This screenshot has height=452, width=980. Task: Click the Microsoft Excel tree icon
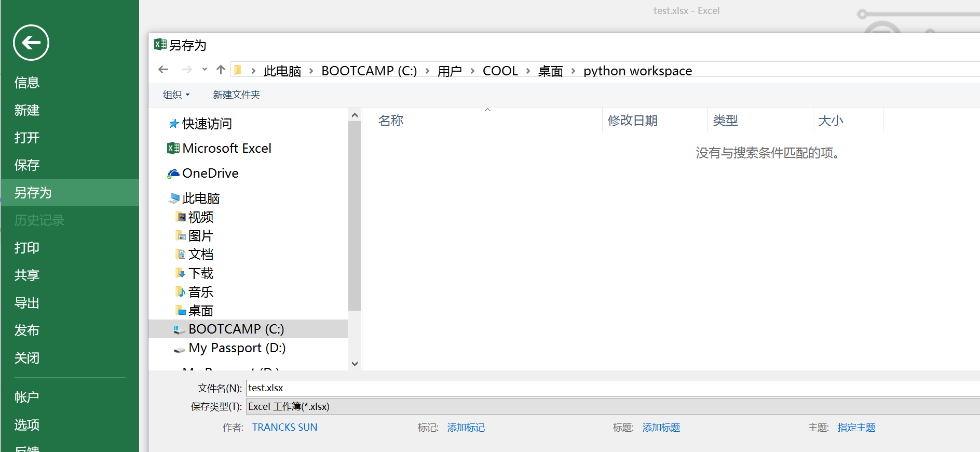(173, 149)
